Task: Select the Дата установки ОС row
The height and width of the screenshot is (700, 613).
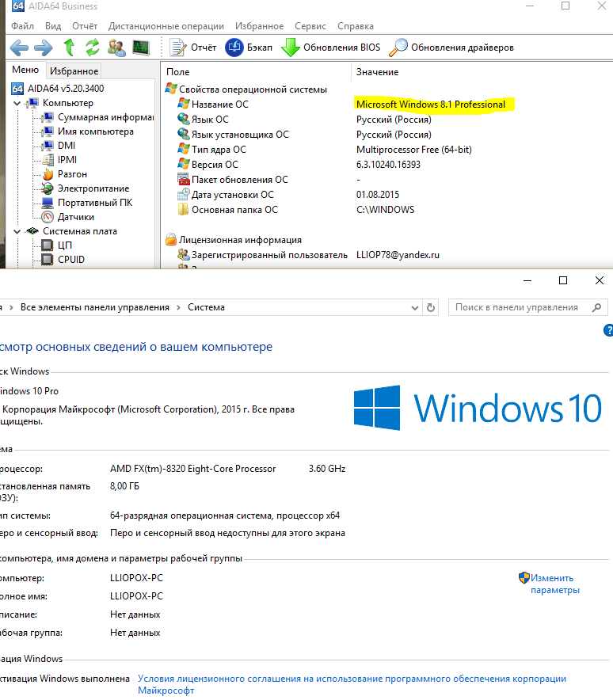Action: point(226,195)
